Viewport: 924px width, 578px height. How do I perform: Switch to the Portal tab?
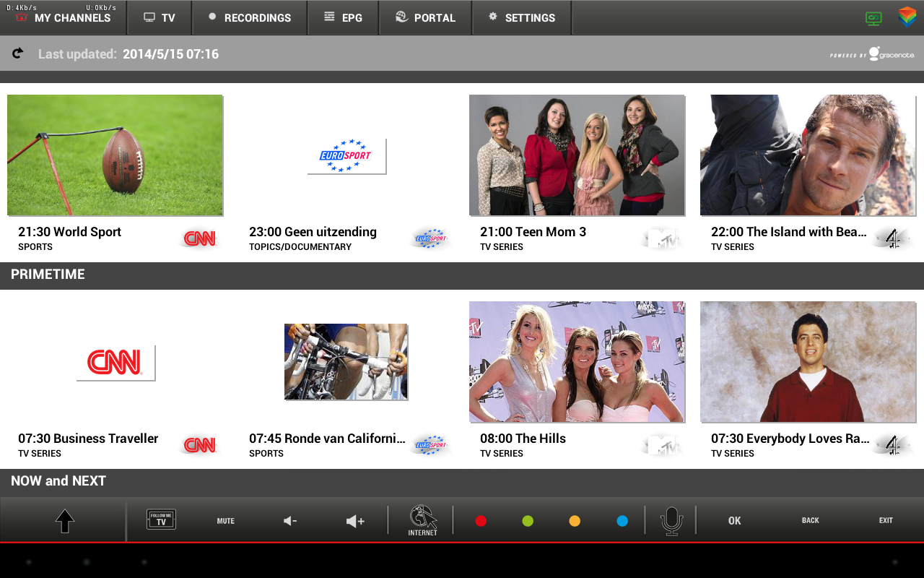[x=426, y=18]
